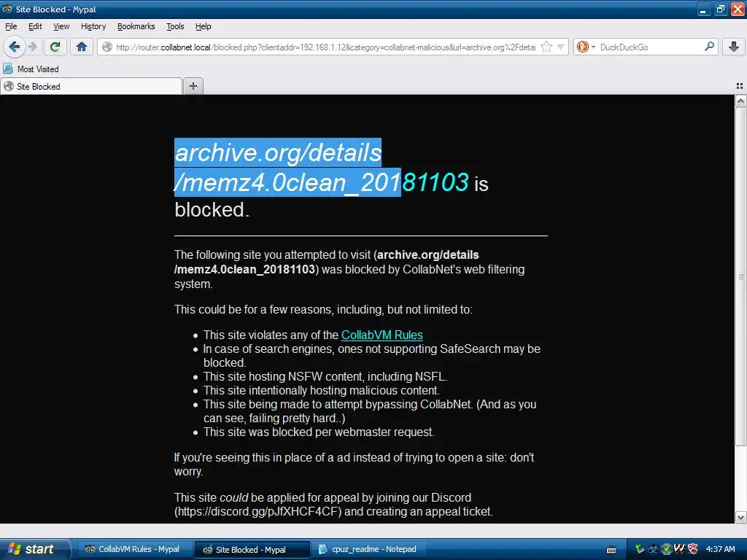The height and width of the screenshot is (560, 747).
Task: Open the on-screen keyboard taskbar icon
Action: (x=611, y=550)
